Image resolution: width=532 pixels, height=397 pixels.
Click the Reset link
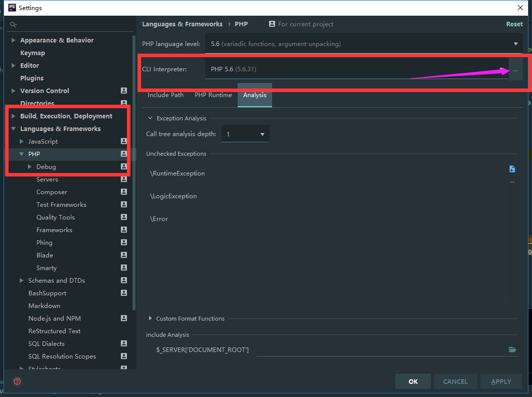pyautogui.click(x=514, y=24)
